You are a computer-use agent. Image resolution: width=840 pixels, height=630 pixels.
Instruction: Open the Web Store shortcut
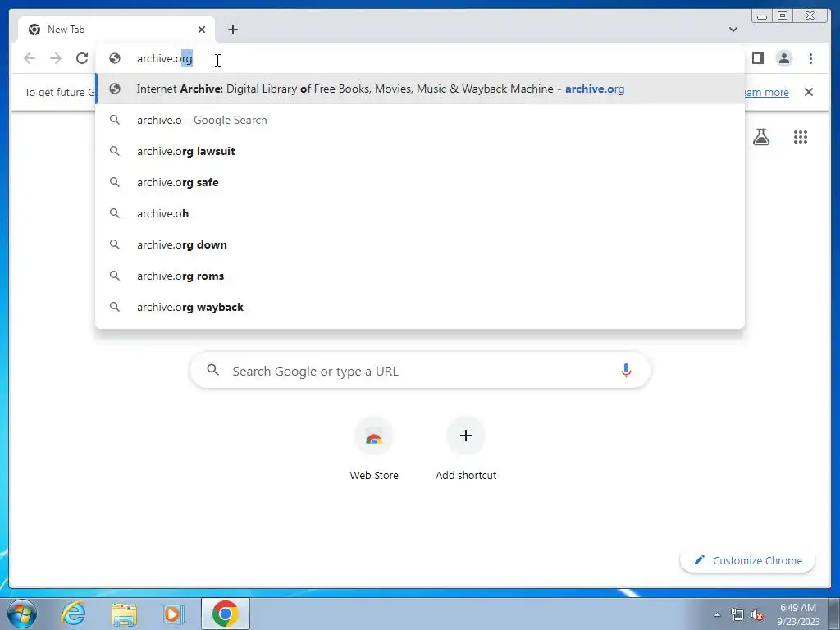374,449
